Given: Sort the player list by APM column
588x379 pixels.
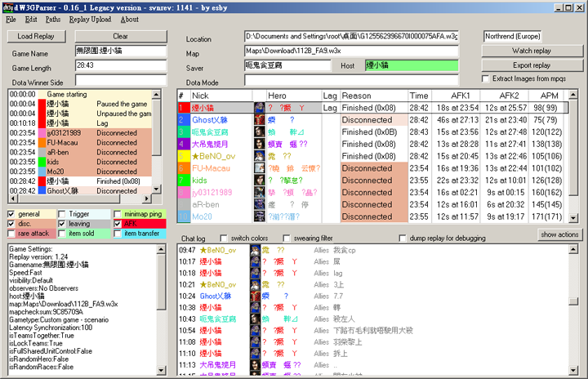Looking at the screenshot, I should [x=546, y=96].
